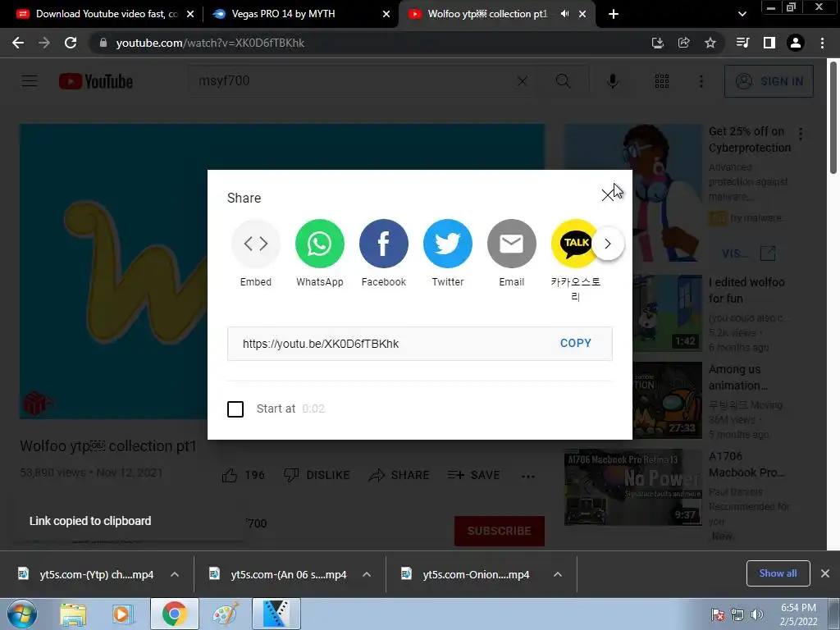The image size is (840, 630).
Task: Share via KakaoStory TALK icon
Action: [574, 244]
